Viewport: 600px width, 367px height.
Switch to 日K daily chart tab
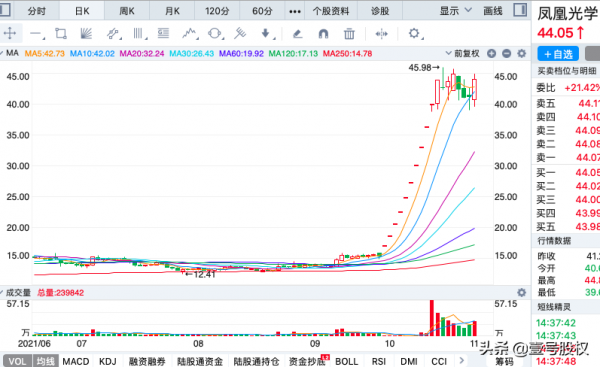[82, 11]
